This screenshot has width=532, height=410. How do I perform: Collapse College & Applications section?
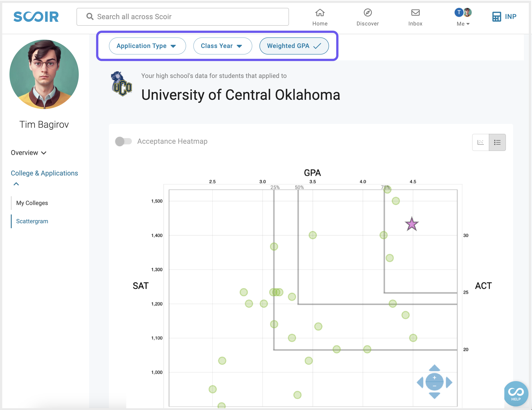(44, 177)
